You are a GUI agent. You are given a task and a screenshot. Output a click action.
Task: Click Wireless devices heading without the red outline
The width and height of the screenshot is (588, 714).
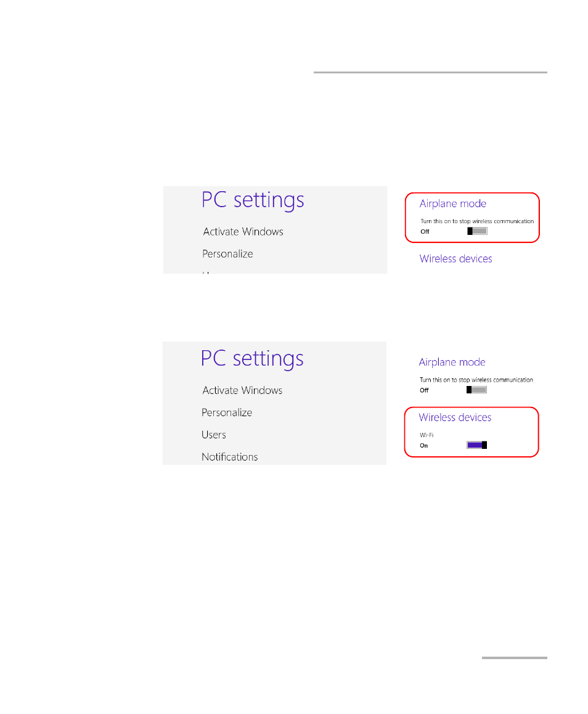(x=455, y=258)
